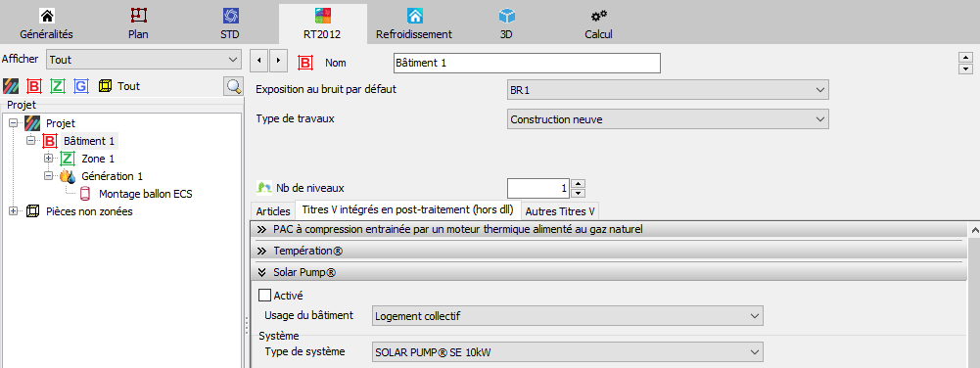Decrease Nb de niveaux with down arrow
This screenshot has width=980, height=368.
pos(579,193)
